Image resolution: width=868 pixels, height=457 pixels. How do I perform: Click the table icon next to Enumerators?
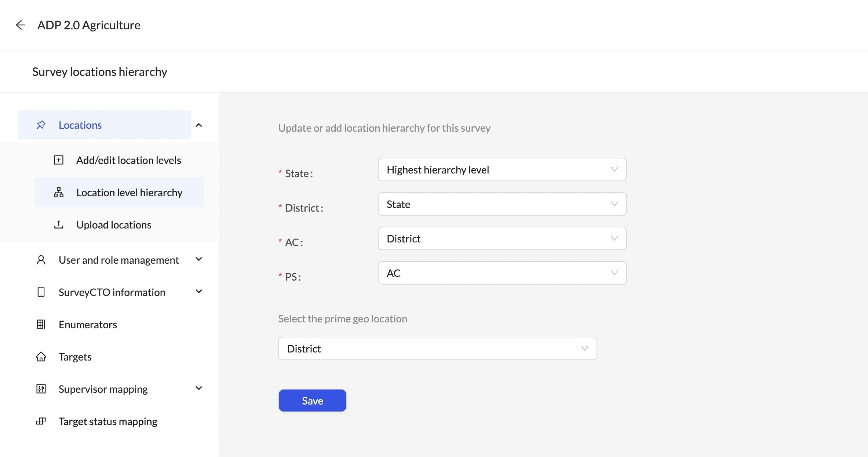[x=41, y=325]
